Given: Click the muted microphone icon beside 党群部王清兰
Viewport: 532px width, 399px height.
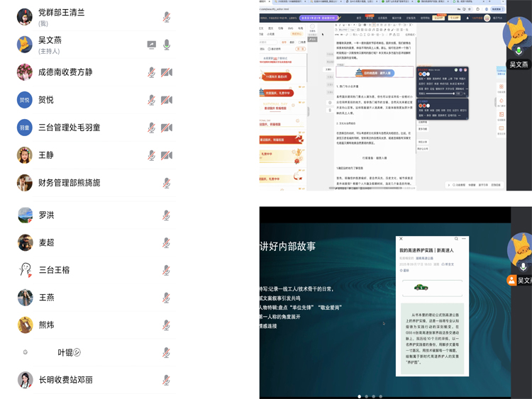Looking at the screenshot, I should (167, 17).
